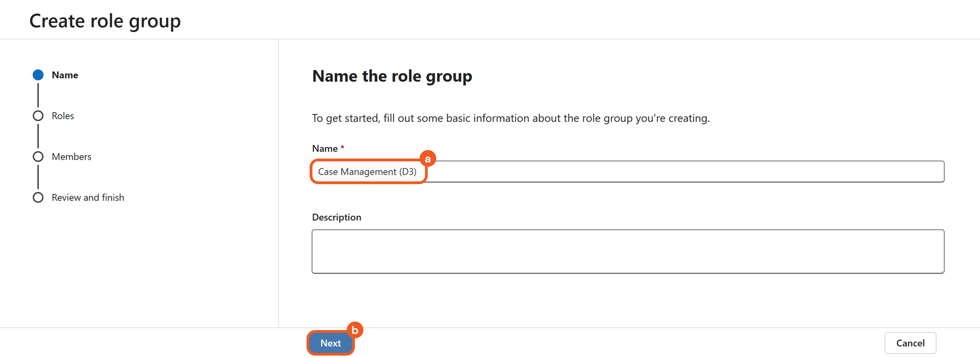Click the 'Create role group' page title
This screenshot has width=980, height=358.
(x=105, y=21)
